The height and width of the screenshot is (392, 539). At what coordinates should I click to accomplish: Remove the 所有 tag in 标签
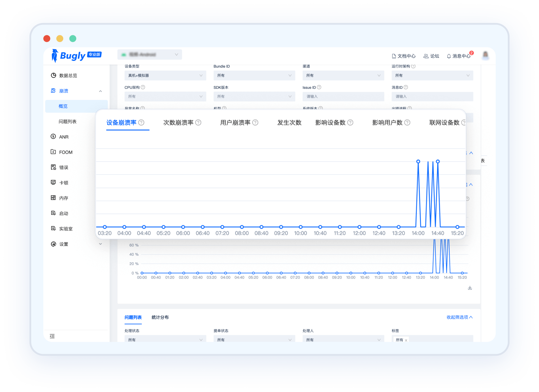click(x=406, y=340)
